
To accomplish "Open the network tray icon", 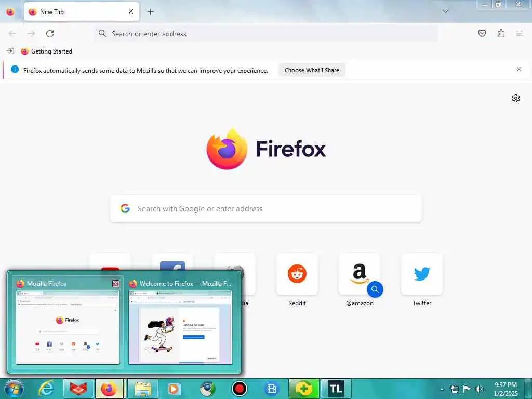I will tap(454, 389).
